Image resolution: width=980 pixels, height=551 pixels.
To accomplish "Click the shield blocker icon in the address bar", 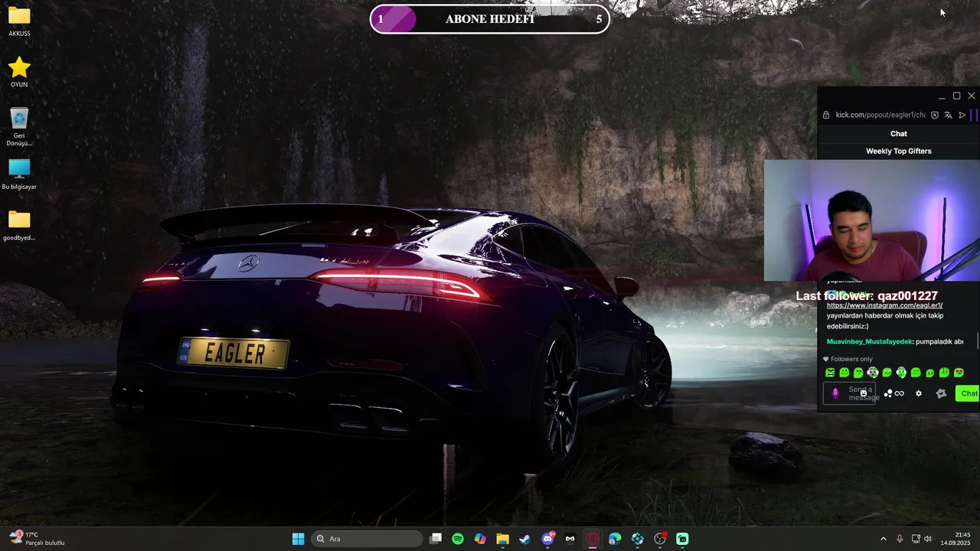I will click(x=935, y=115).
